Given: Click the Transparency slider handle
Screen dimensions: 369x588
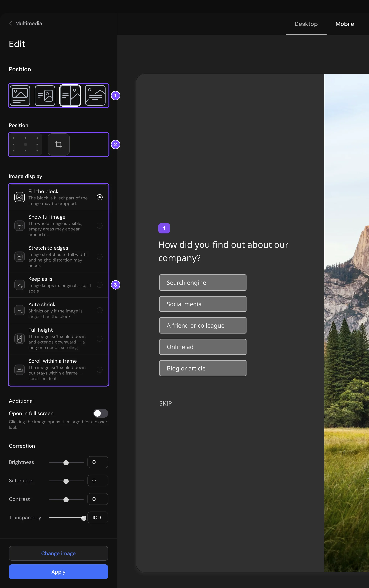Looking at the screenshot, I should coord(84,518).
